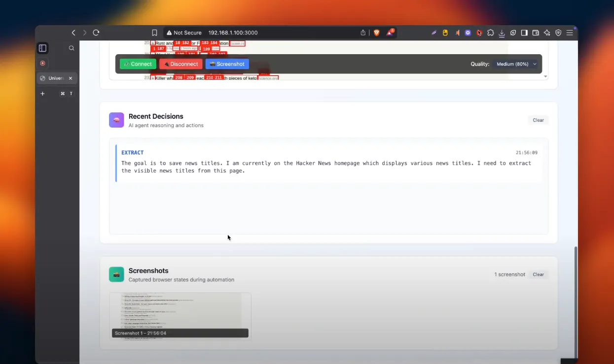Open Brave Shields lion icon

click(x=377, y=33)
